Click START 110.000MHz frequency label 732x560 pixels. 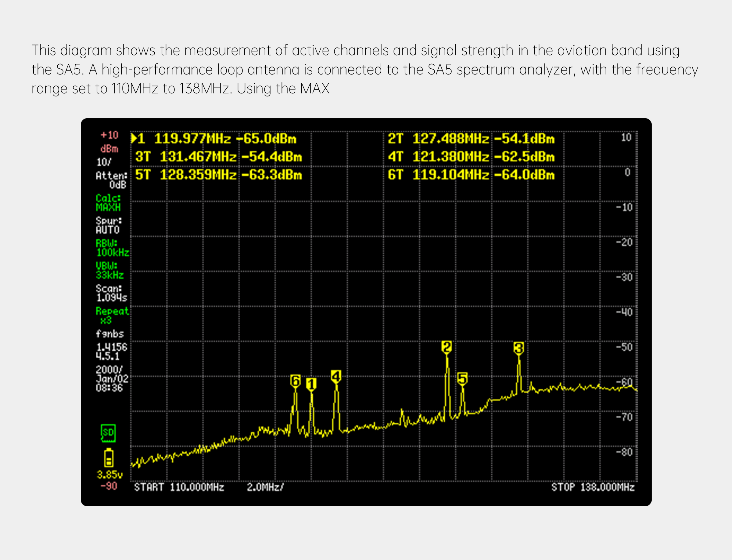[179, 487]
